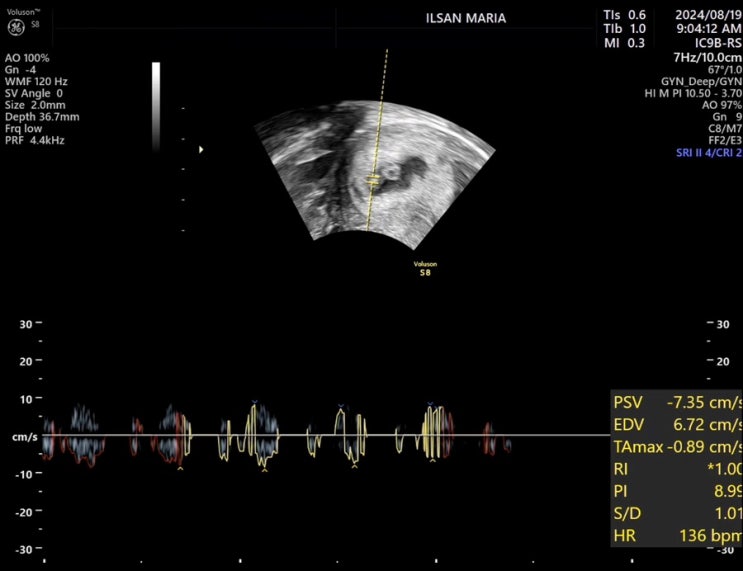The width and height of the screenshot is (743, 571).
Task: Click the PRF 4.4kHz parameter
Action: coord(35,141)
